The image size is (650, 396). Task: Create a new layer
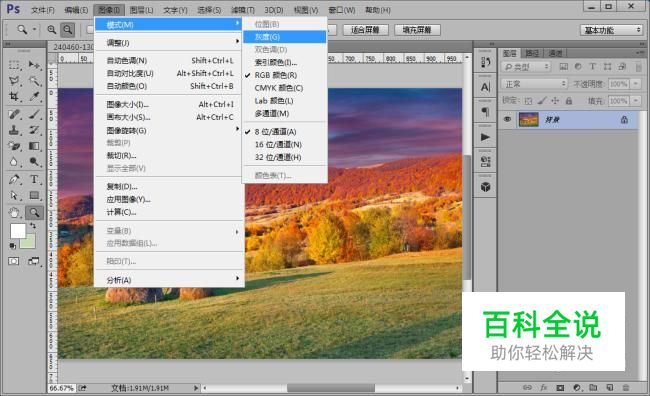(x=609, y=388)
